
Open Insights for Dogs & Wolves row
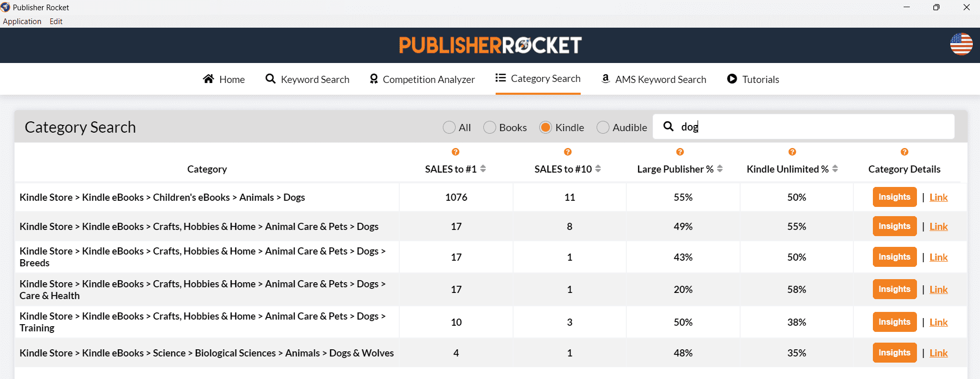(x=894, y=353)
